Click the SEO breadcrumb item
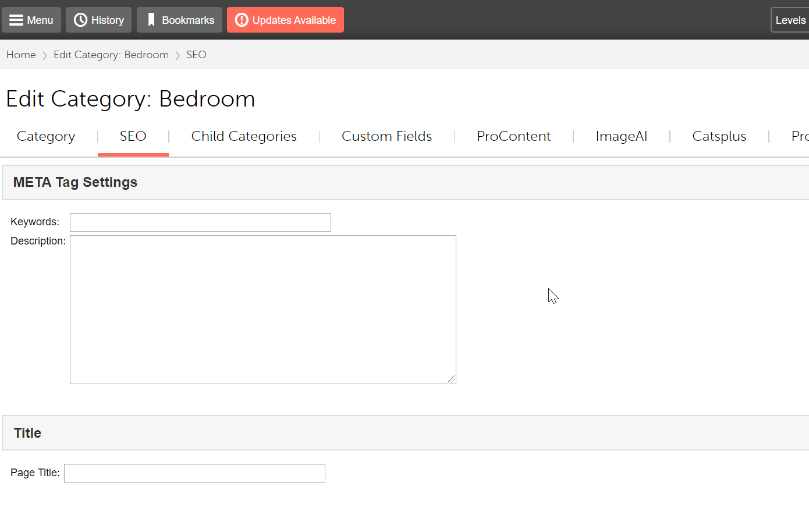The width and height of the screenshot is (809, 532). click(x=196, y=55)
